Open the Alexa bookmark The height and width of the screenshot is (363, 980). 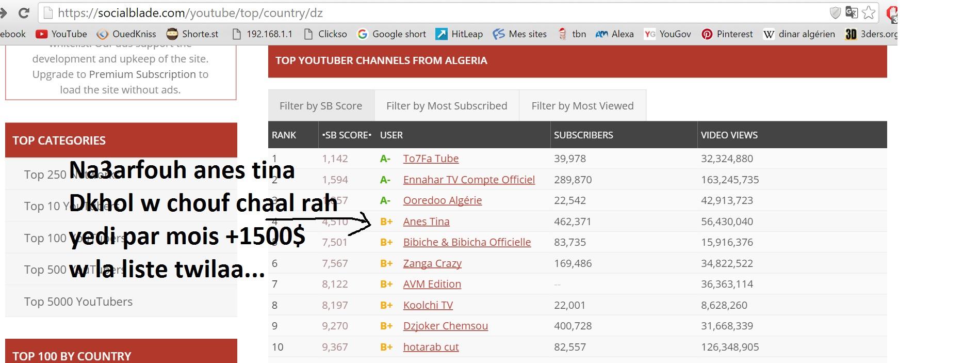pos(614,34)
